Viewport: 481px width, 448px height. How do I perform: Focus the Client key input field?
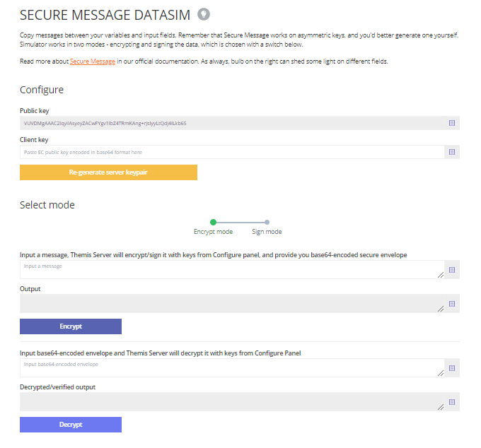[232, 152]
